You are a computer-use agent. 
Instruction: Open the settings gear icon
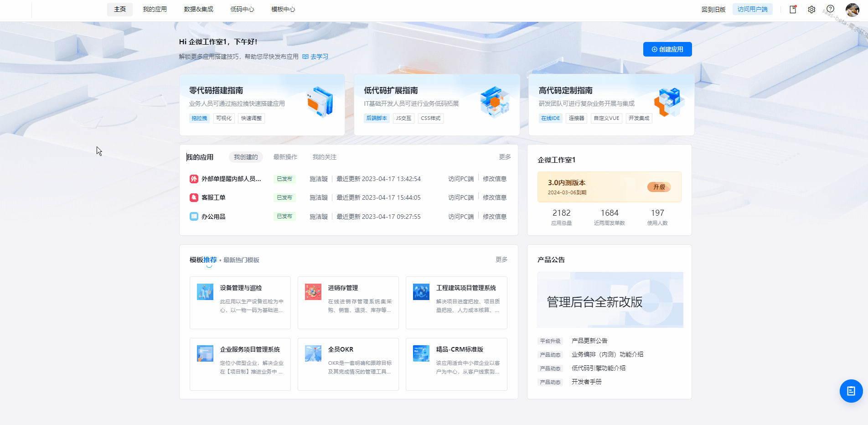811,9
